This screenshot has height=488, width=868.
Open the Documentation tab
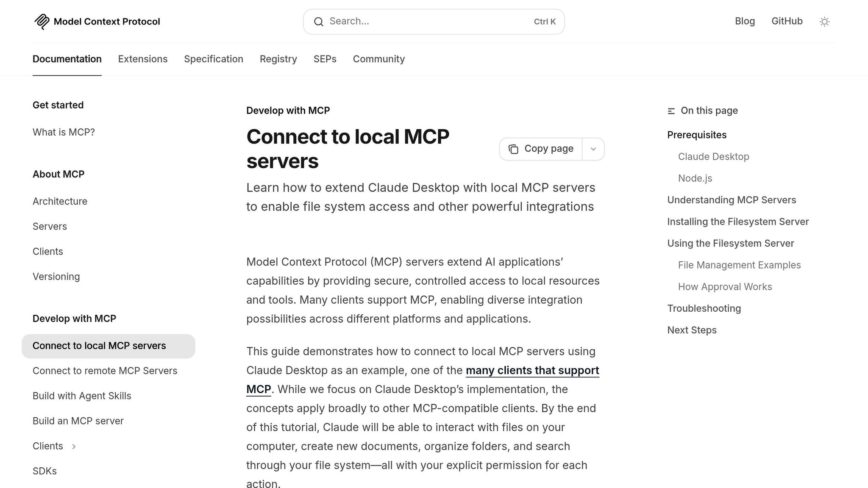click(67, 59)
